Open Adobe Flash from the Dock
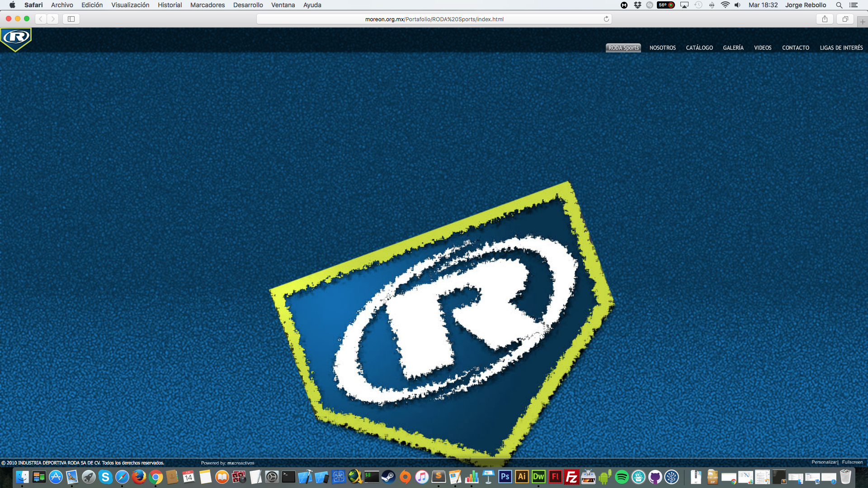 (x=555, y=477)
